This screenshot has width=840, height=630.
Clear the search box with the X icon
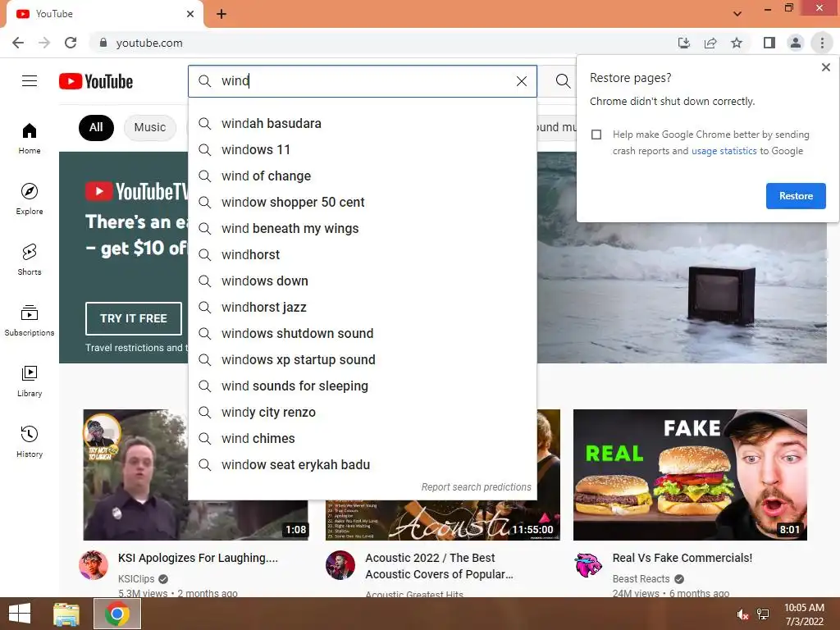click(521, 81)
